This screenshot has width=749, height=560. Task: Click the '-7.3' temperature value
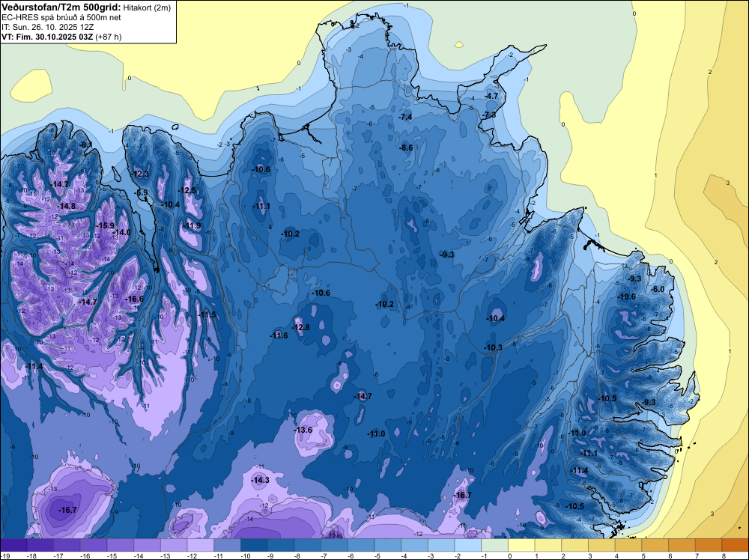tap(489, 115)
